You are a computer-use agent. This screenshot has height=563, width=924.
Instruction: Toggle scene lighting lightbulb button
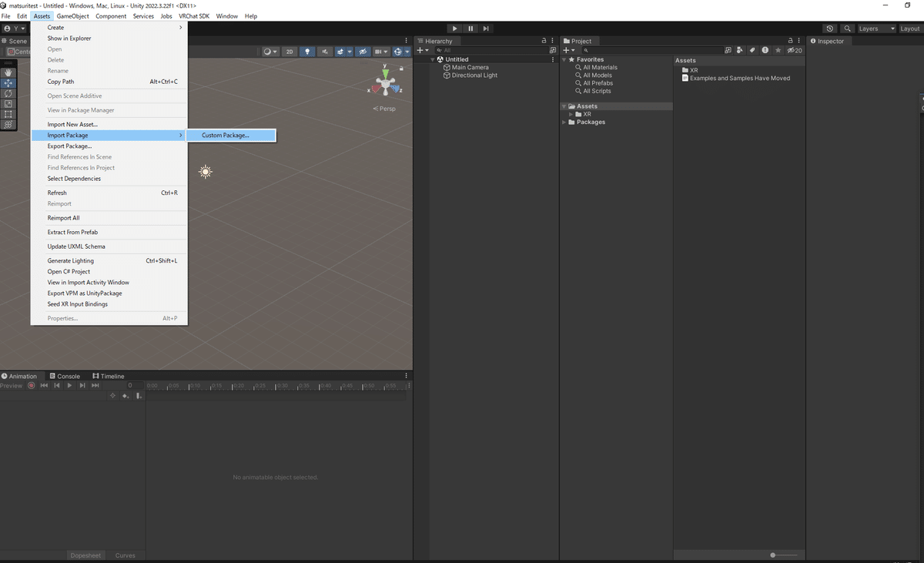[308, 52]
